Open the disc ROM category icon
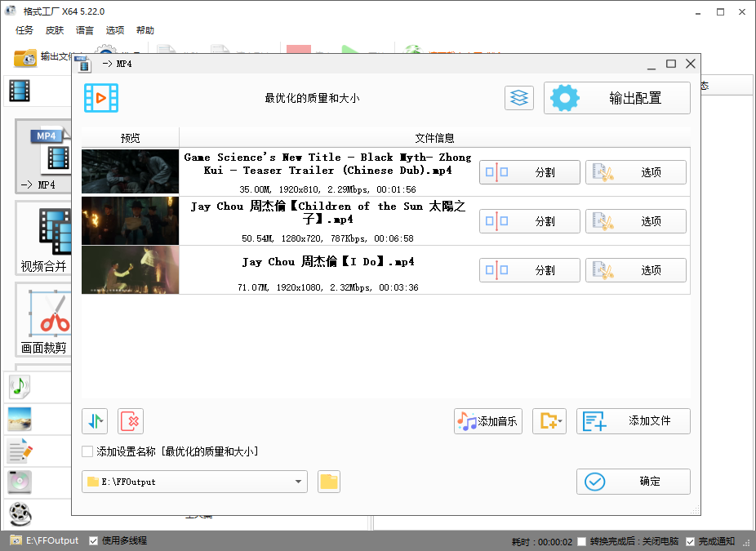The image size is (756, 551). pos(20,482)
